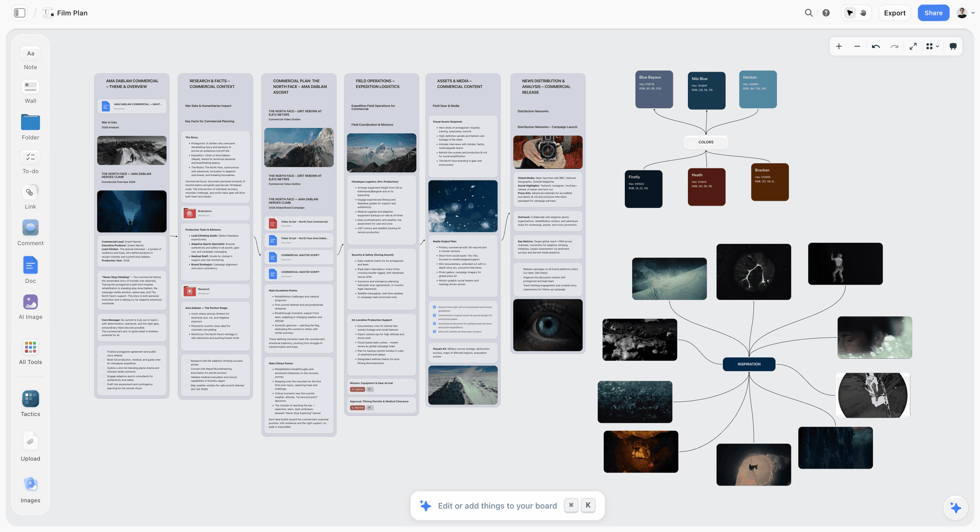The height and width of the screenshot is (532, 980).
Task: Select the Heath color swatch
Action: [x=706, y=187]
